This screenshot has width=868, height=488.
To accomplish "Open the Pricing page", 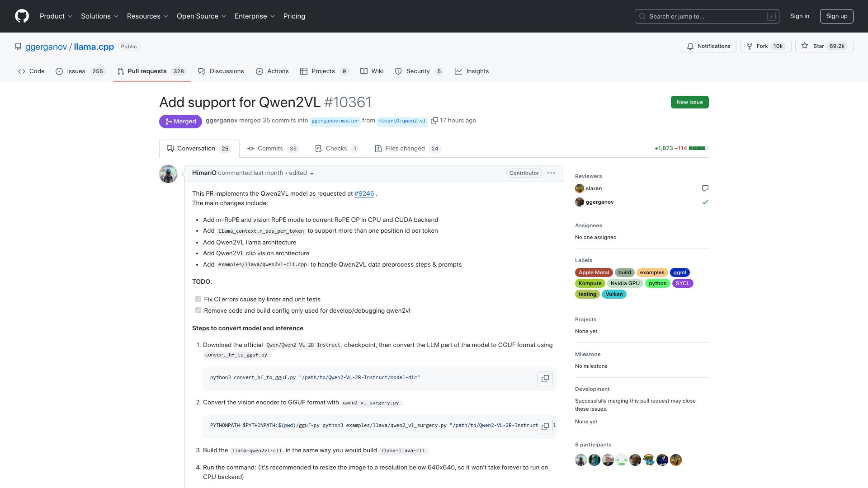I will pyautogui.click(x=294, y=16).
